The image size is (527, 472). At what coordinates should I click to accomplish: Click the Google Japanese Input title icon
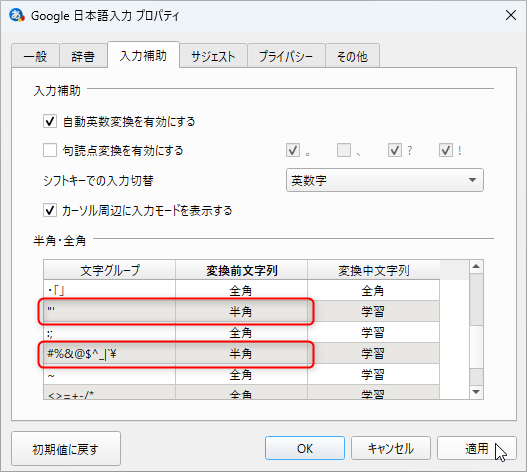click(16, 15)
